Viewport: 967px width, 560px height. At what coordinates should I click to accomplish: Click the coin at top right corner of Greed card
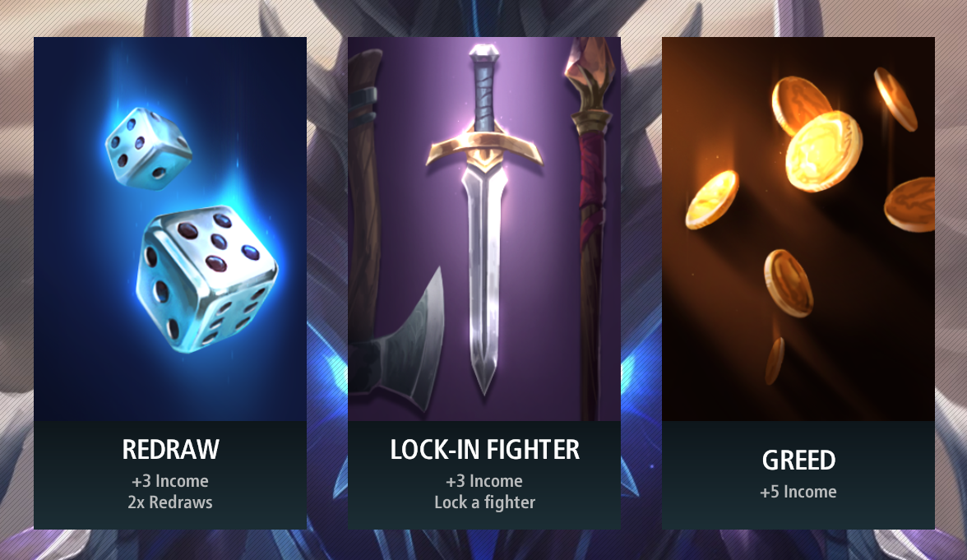click(x=895, y=100)
